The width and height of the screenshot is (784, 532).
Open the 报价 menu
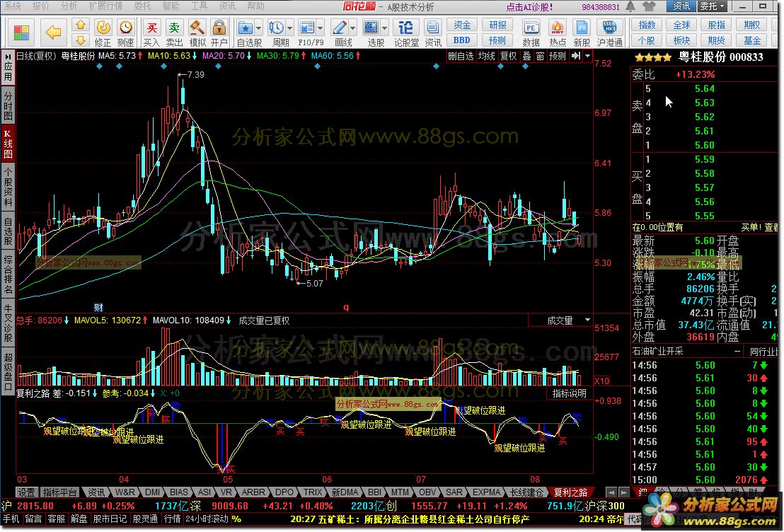41,6
